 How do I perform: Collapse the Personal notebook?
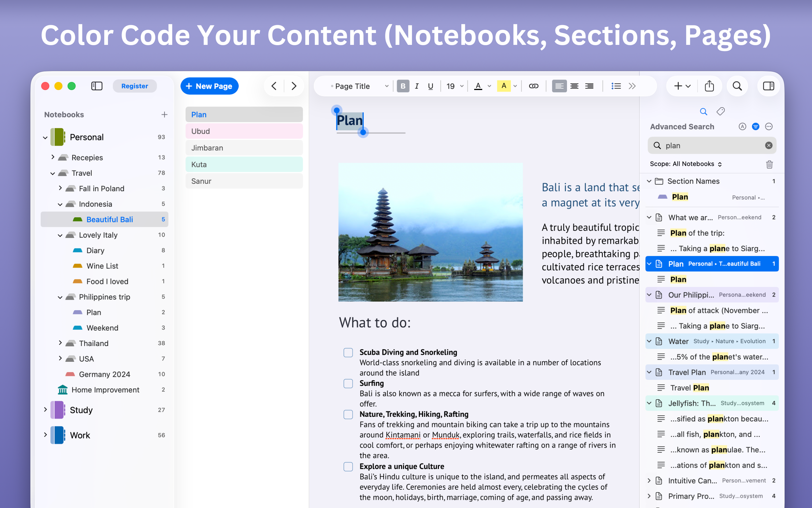pos(45,137)
